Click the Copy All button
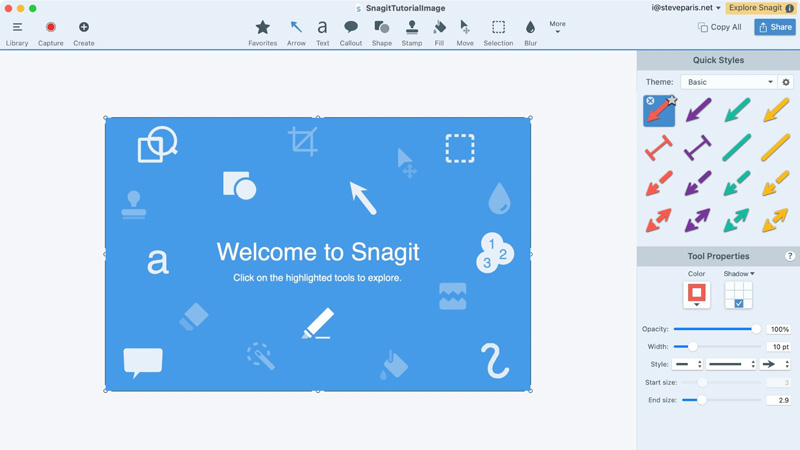The height and width of the screenshot is (450, 800). tap(719, 27)
